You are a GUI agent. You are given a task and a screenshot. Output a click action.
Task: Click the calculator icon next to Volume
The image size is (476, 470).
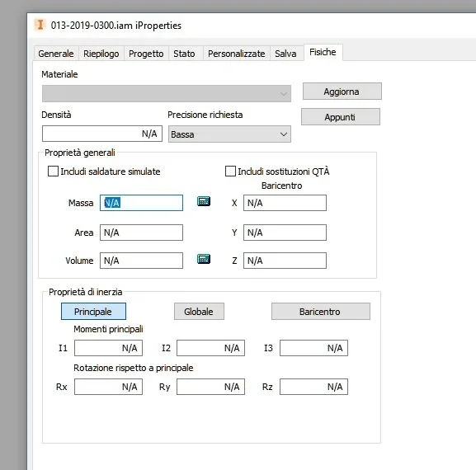[204, 259]
